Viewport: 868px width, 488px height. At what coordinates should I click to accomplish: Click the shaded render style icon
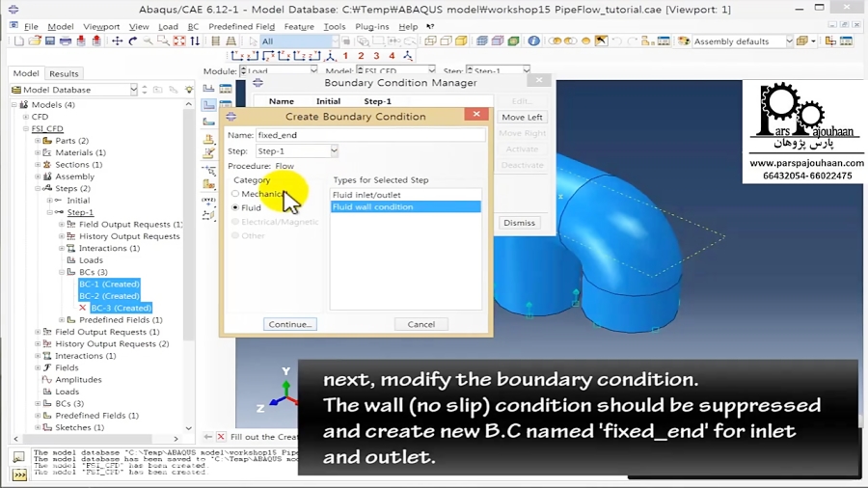tap(461, 41)
